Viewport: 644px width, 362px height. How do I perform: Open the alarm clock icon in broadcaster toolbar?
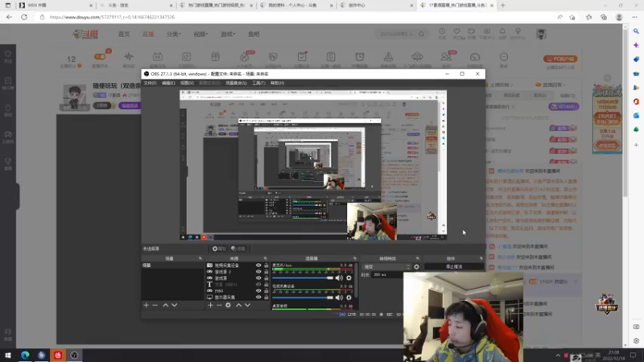[x=360, y=57]
